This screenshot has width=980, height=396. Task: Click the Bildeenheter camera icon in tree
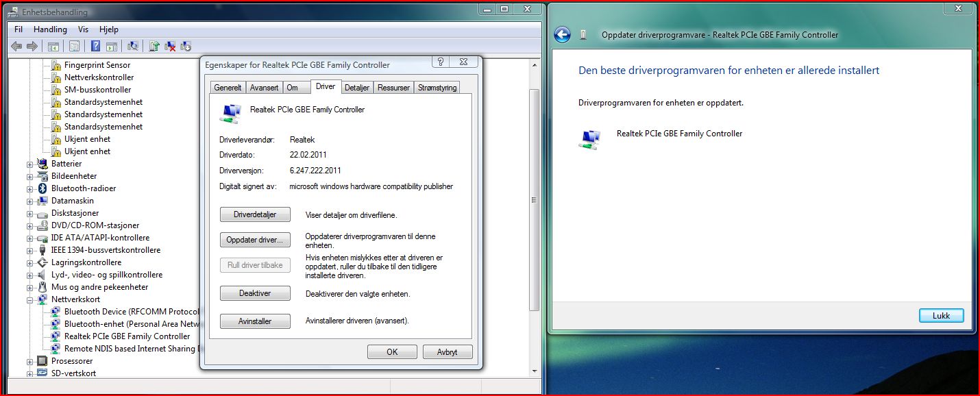click(42, 176)
